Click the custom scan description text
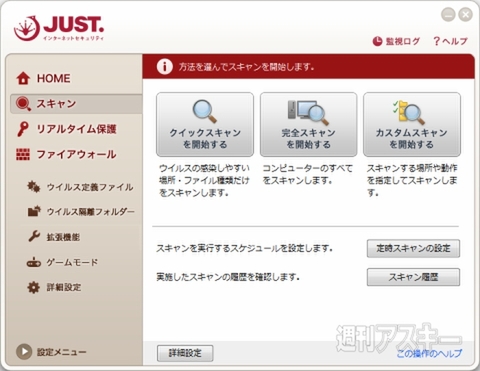This screenshot has width=480, height=371. [x=412, y=180]
